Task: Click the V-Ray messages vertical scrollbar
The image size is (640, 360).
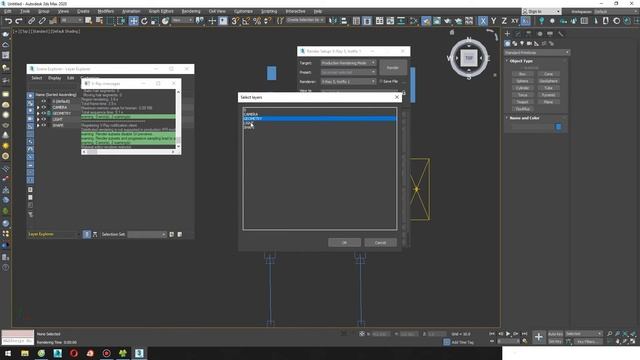Action: (178, 119)
